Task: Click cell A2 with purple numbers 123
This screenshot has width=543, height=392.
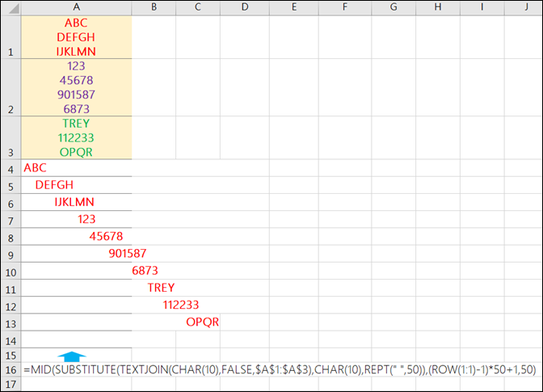Action: coord(77,87)
